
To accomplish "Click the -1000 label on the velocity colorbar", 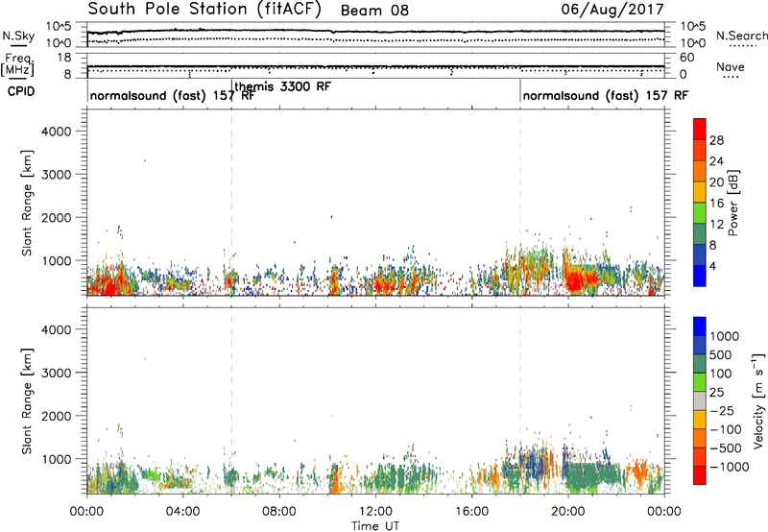I will coord(730,467).
